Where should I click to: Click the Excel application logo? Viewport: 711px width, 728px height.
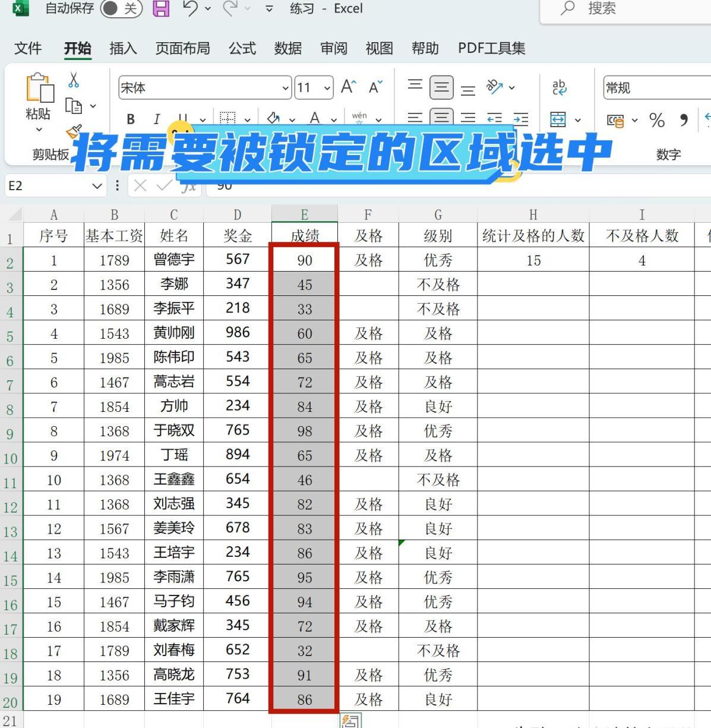20,8
